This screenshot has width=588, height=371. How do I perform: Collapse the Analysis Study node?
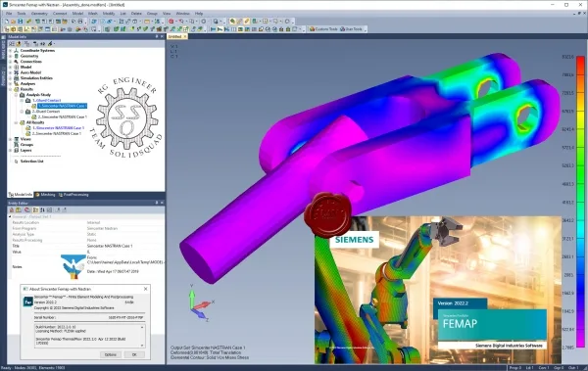pyautogui.click(x=16, y=95)
